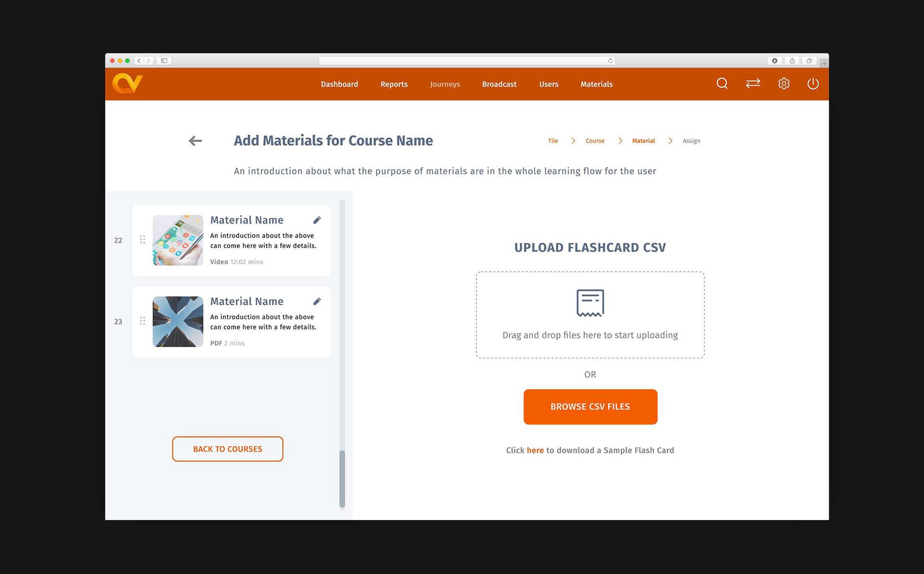
Task: Click Back to Courses button
Action: coord(228,449)
